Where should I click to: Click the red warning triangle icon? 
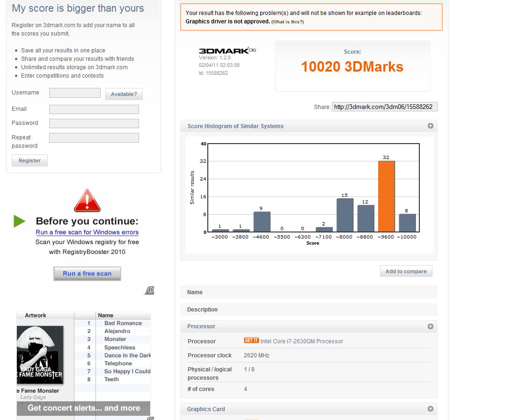pyautogui.click(x=87, y=201)
